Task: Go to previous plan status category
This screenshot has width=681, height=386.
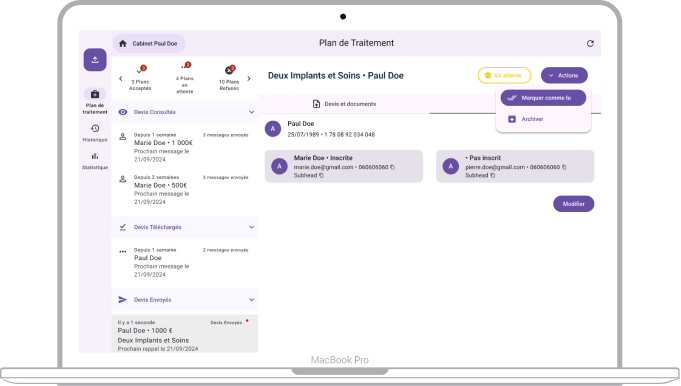Action: 121,79
